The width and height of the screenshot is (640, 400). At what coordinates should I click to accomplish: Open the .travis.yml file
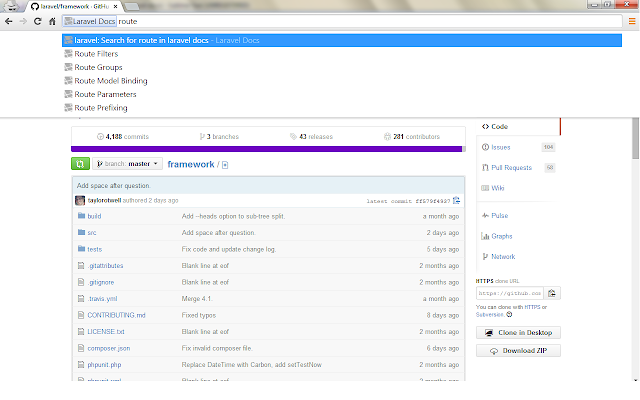[102, 299]
